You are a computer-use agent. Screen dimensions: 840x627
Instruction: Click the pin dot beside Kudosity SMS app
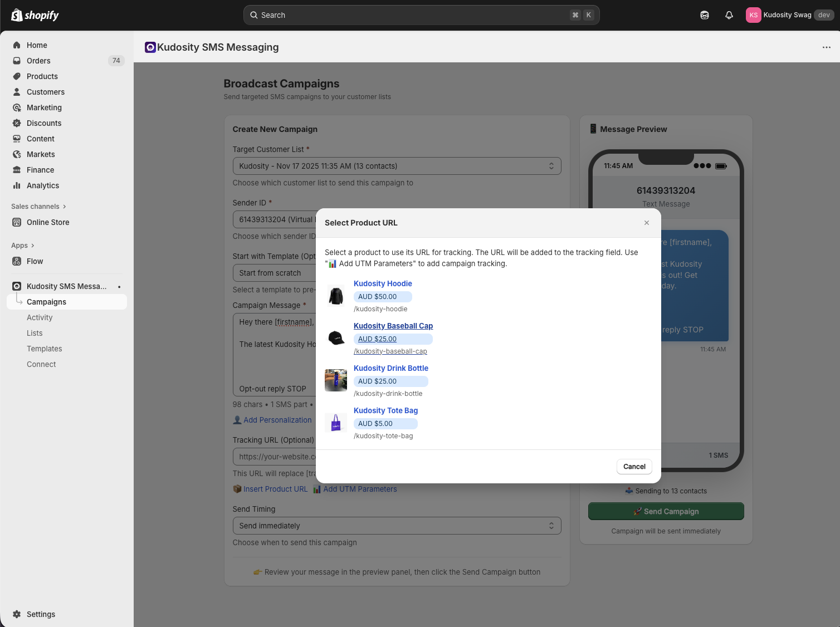tap(119, 286)
